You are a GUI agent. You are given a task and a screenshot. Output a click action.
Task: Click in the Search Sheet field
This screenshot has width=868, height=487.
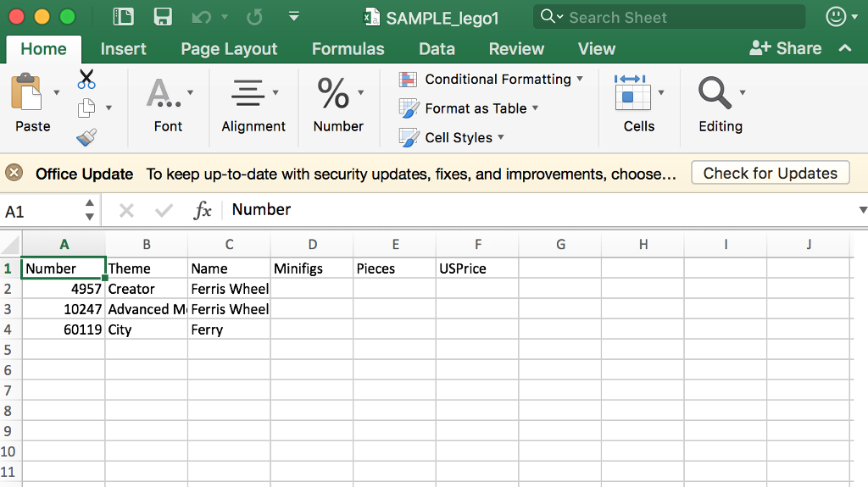click(670, 17)
